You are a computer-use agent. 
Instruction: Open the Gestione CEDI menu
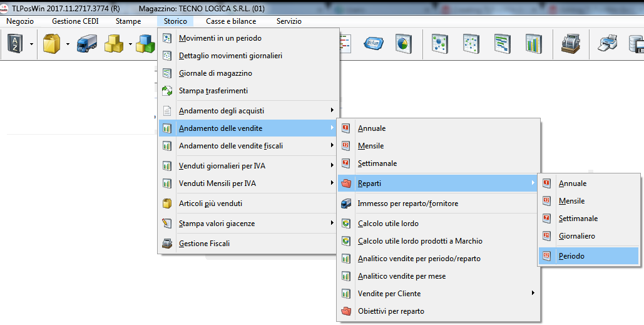pyautogui.click(x=75, y=21)
